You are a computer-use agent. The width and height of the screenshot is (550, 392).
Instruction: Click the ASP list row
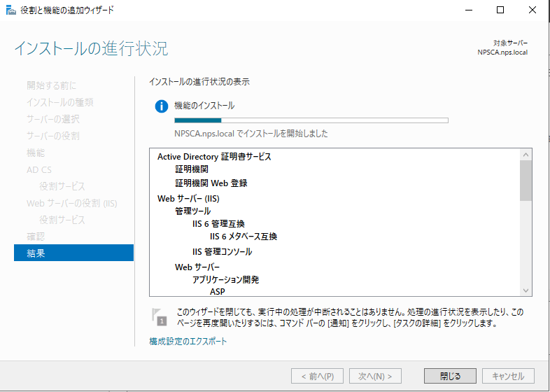click(x=218, y=292)
